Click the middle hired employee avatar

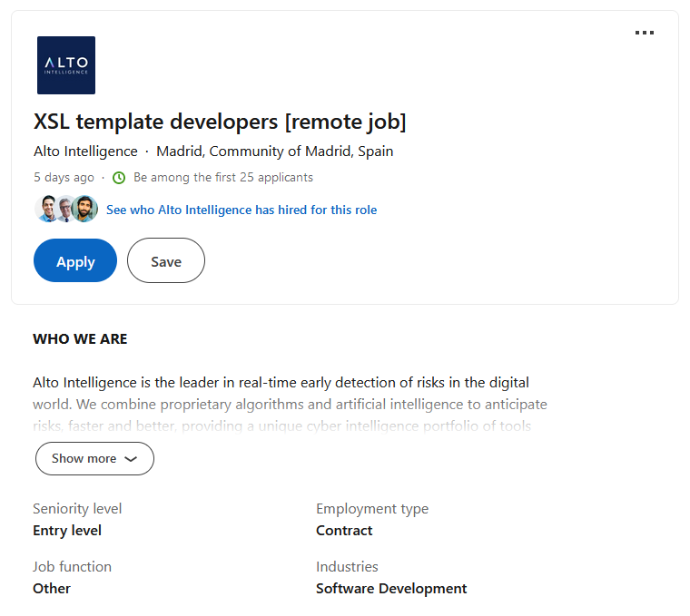[x=66, y=210]
